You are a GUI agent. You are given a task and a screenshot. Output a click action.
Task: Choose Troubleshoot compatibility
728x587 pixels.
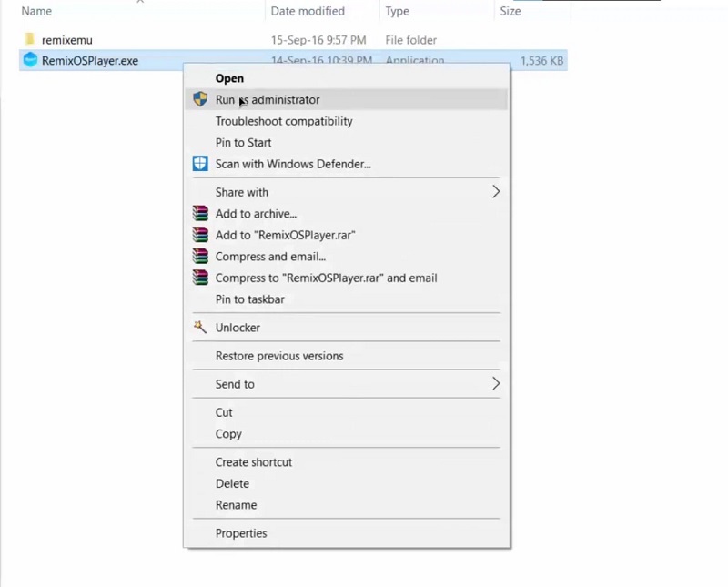284,121
